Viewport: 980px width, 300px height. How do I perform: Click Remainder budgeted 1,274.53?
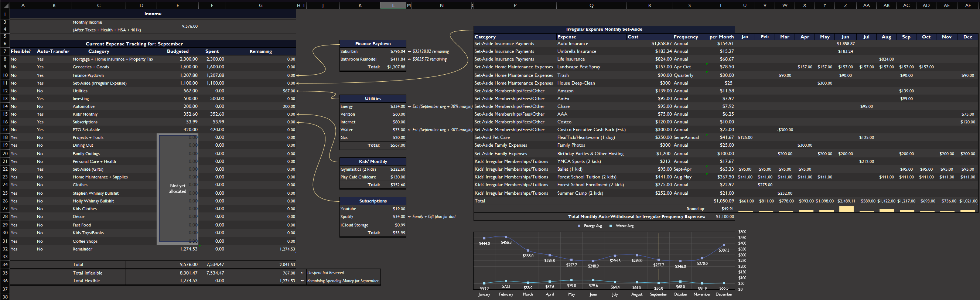click(189, 249)
